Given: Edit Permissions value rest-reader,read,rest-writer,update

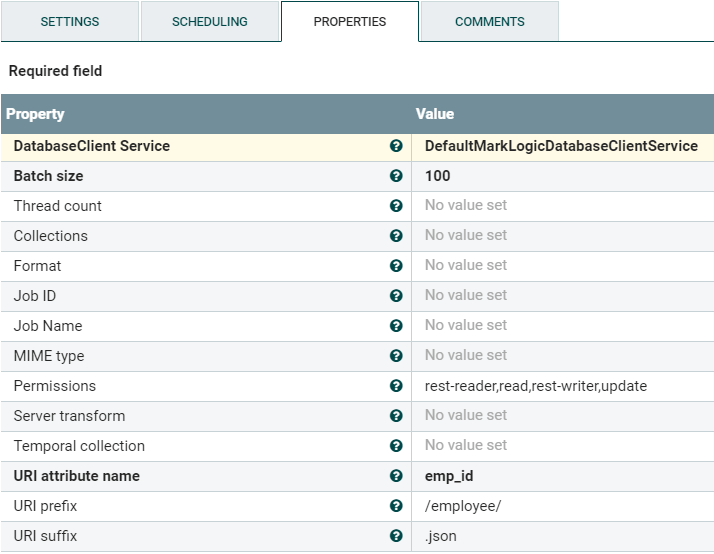Looking at the screenshot, I should (x=536, y=386).
